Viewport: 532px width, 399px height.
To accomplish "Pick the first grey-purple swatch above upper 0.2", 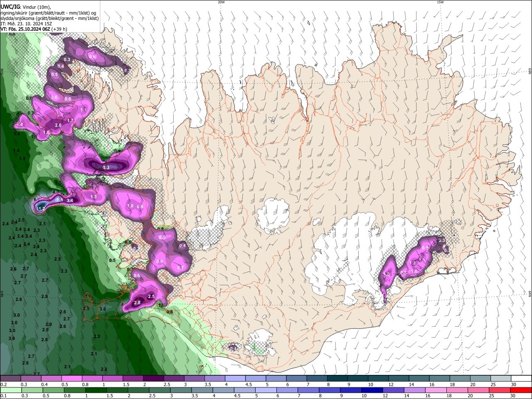I will coord(10,378).
